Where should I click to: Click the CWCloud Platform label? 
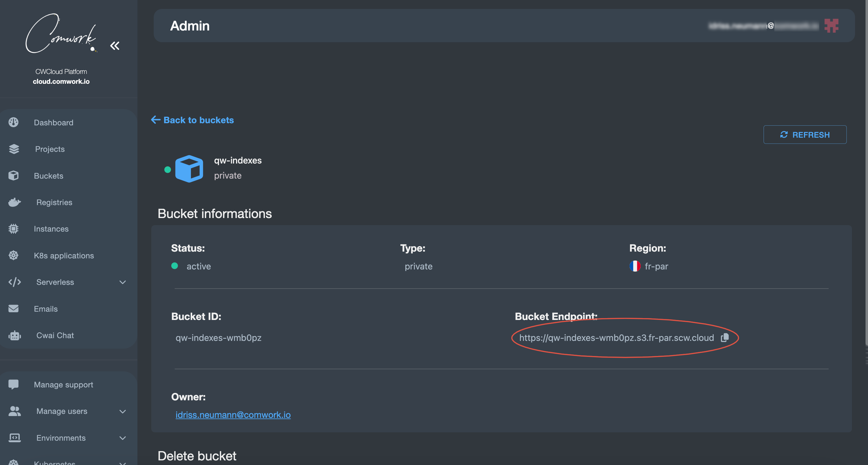pyautogui.click(x=61, y=71)
